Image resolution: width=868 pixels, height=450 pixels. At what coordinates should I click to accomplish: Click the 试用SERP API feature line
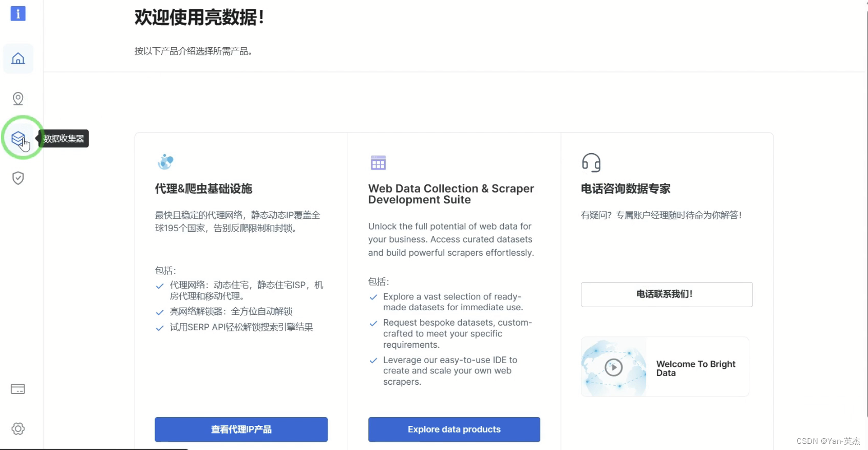241,327
